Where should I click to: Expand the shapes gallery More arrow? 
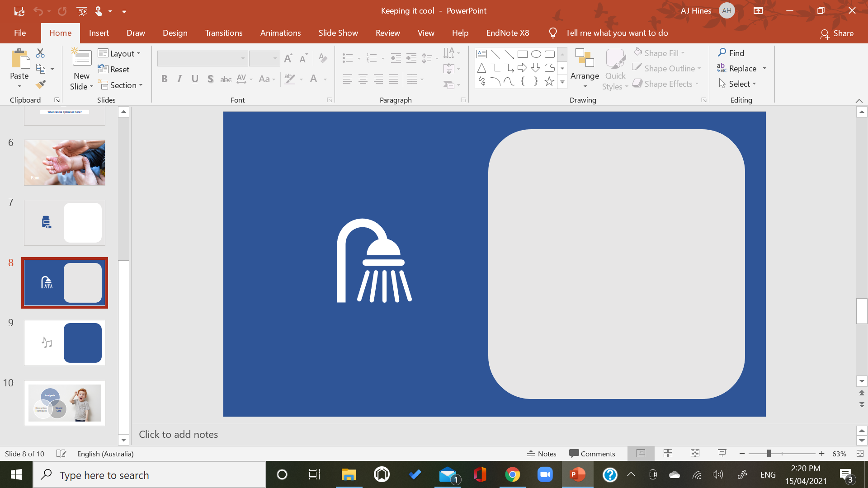(x=562, y=82)
